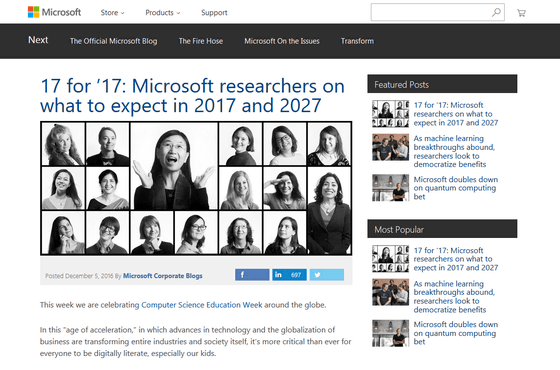
Task: Click the main researchers collage image
Action: [x=196, y=188]
